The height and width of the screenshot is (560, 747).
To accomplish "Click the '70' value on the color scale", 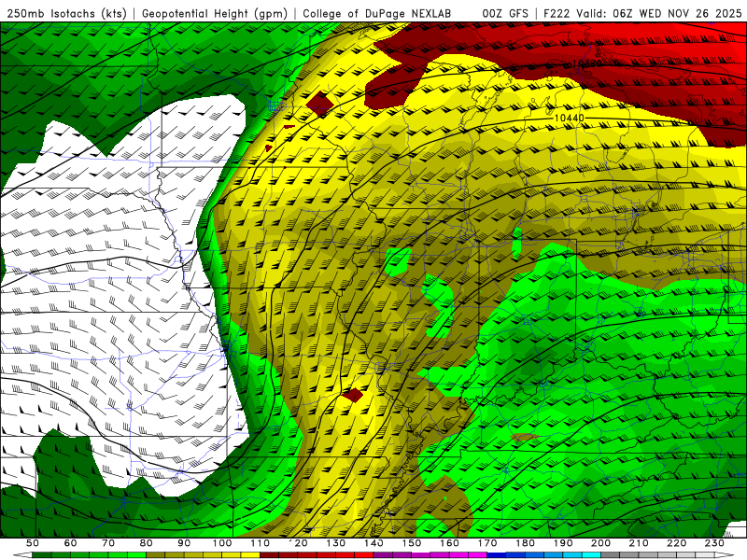I will pos(108,543).
